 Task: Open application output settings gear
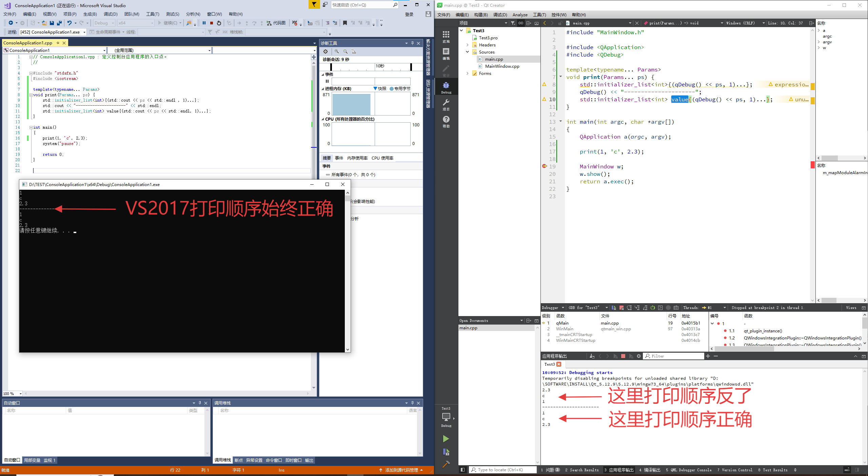pyautogui.click(x=639, y=356)
